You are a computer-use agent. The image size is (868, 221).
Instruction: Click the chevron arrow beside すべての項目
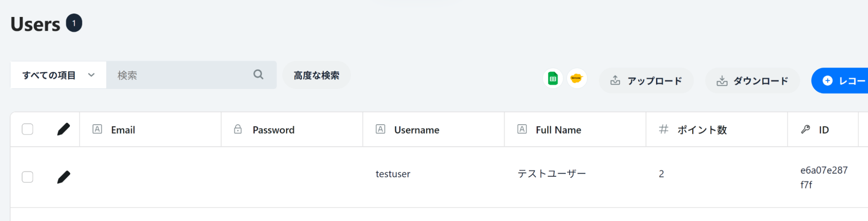(91, 75)
